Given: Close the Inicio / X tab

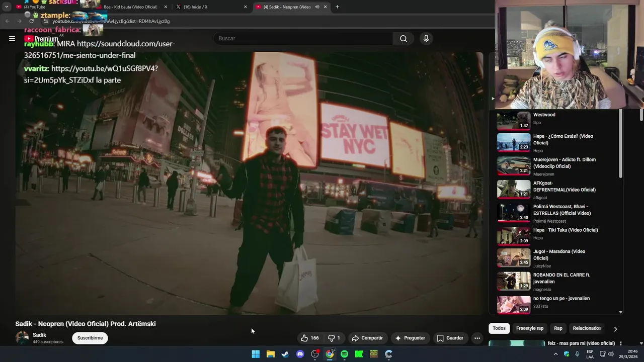Looking at the screenshot, I should tap(246, 7).
